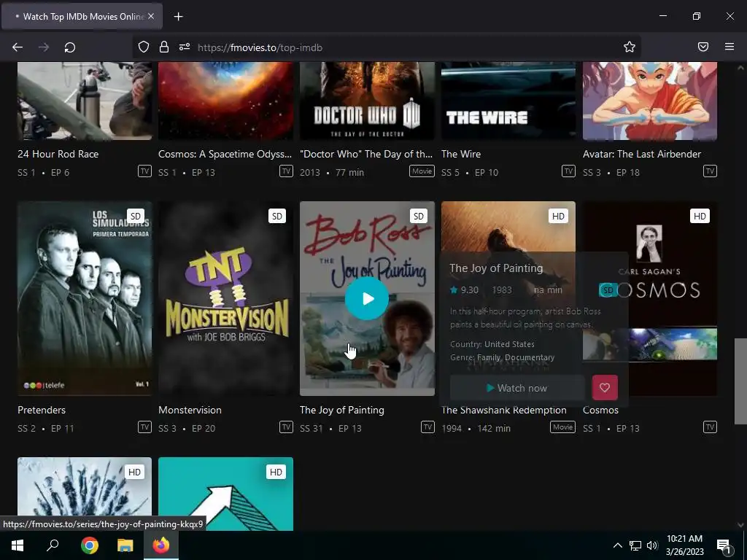
Task: Open the icy blue poster in bottom row
Action: (85, 494)
